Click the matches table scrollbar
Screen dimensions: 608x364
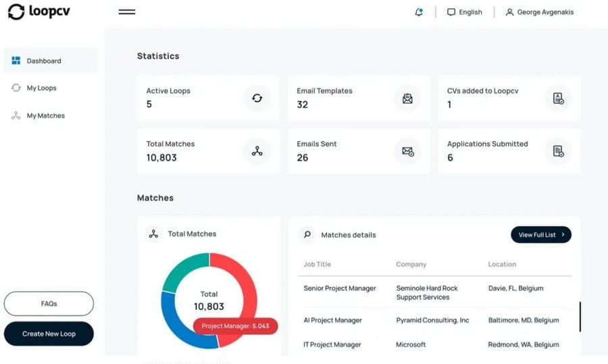(x=580, y=317)
